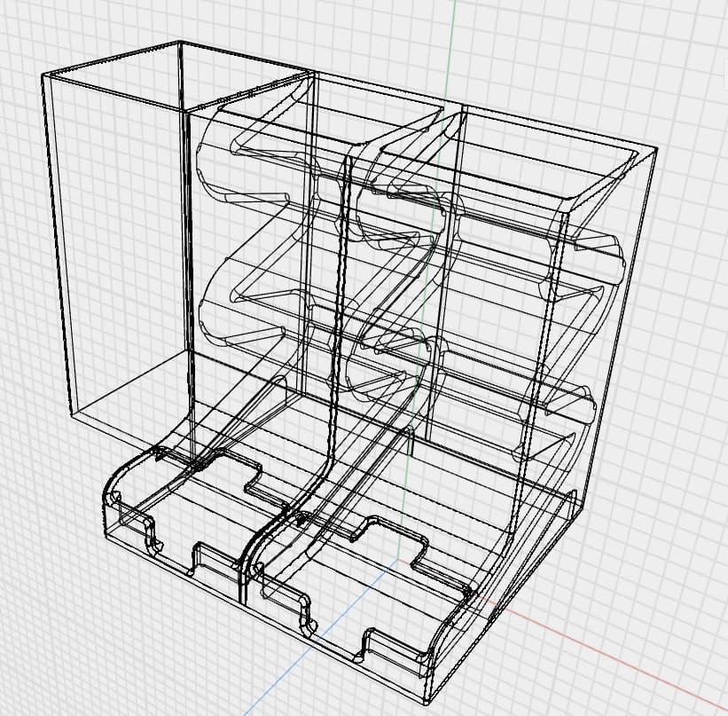
Task: Select the blue axis line on grid
Action: tap(320, 637)
